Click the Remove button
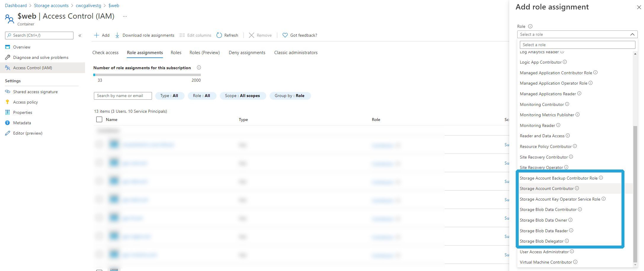This screenshot has width=644, height=271. pos(260,35)
